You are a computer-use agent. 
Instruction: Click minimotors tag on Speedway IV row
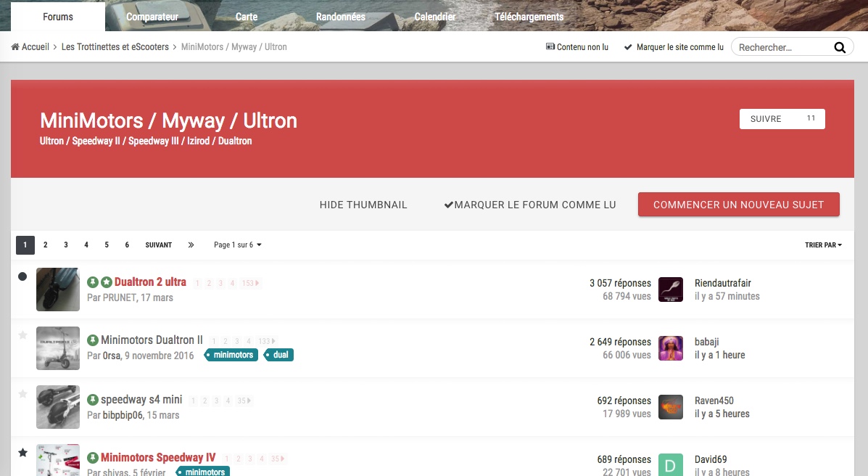point(202,472)
